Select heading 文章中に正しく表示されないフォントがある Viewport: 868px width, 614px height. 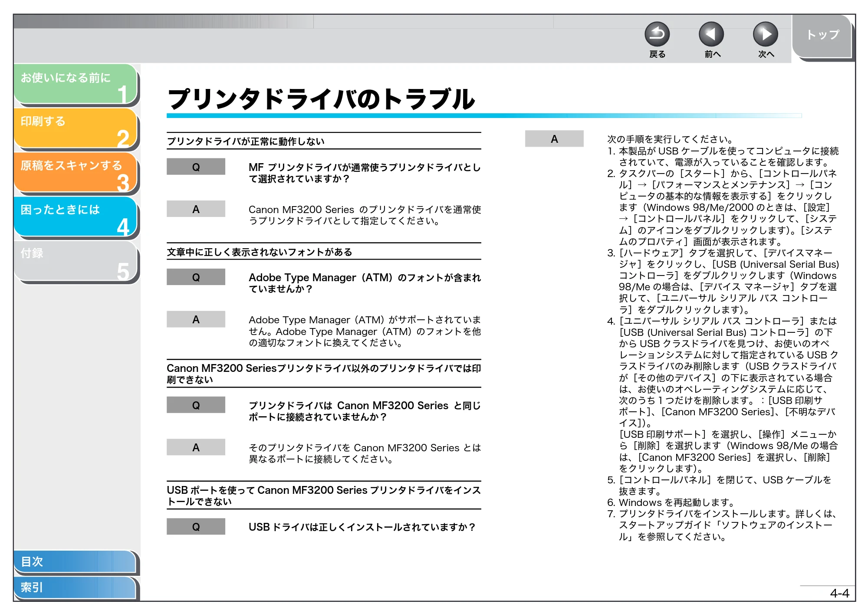260,252
